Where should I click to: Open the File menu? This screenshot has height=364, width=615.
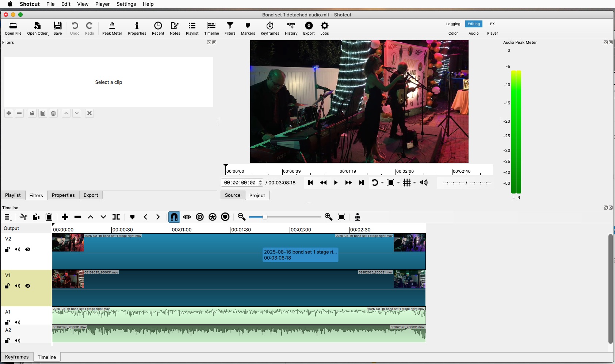[50, 4]
